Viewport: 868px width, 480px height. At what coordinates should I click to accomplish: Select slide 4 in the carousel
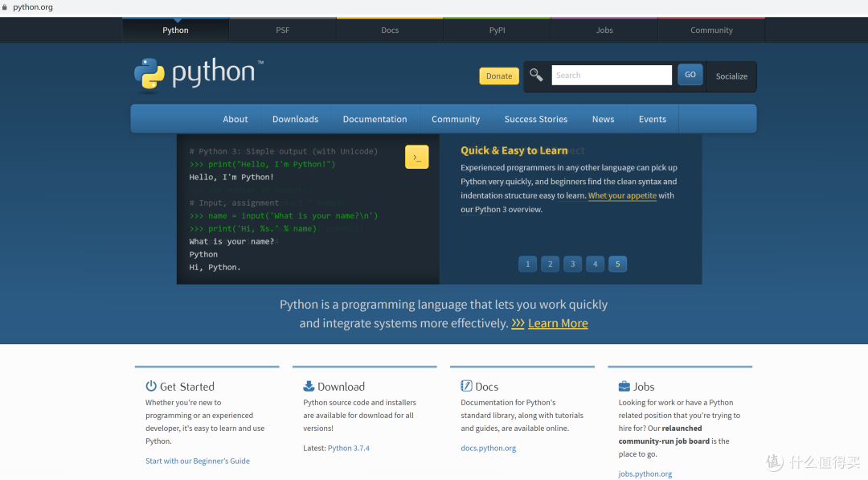pos(595,264)
